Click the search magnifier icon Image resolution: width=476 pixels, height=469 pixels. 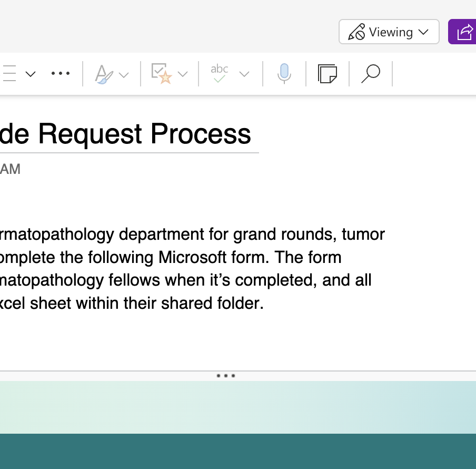[371, 73]
